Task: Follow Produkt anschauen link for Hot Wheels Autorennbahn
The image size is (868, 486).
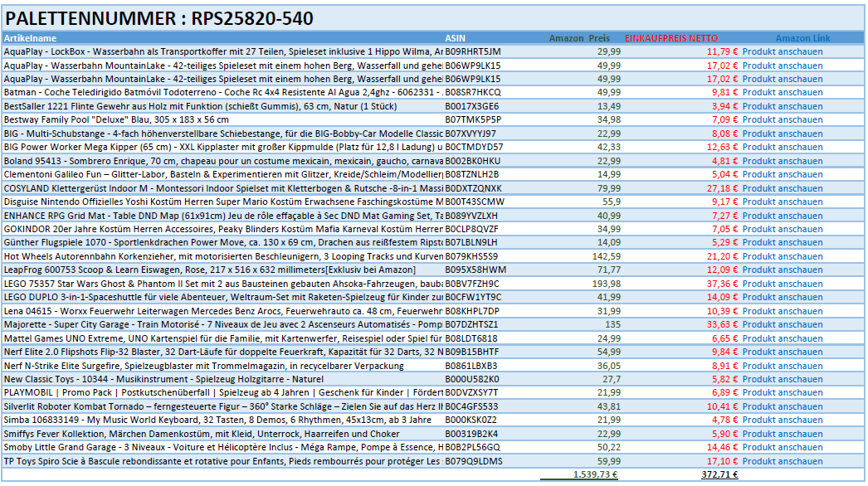Action: pyautogui.click(x=782, y=256)
